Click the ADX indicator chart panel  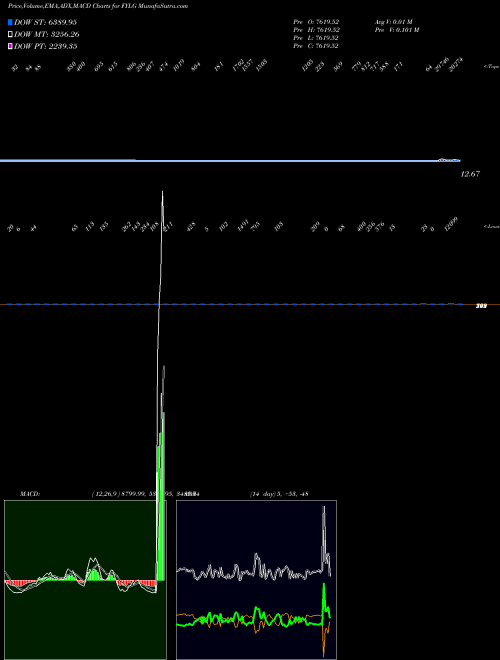tap(256, 580)
